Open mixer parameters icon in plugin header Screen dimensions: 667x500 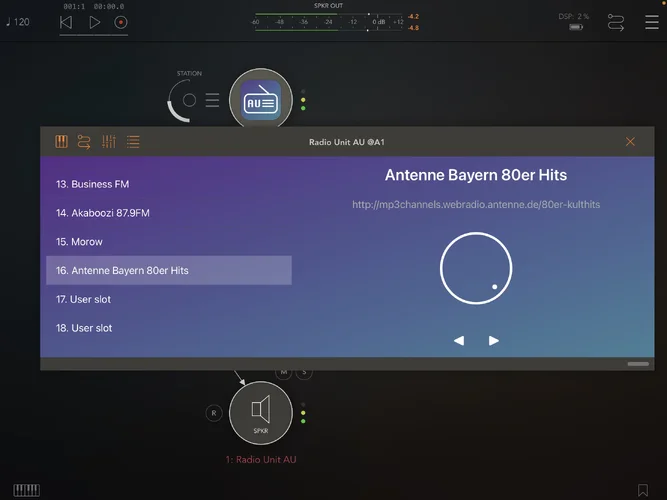point(108,142)
